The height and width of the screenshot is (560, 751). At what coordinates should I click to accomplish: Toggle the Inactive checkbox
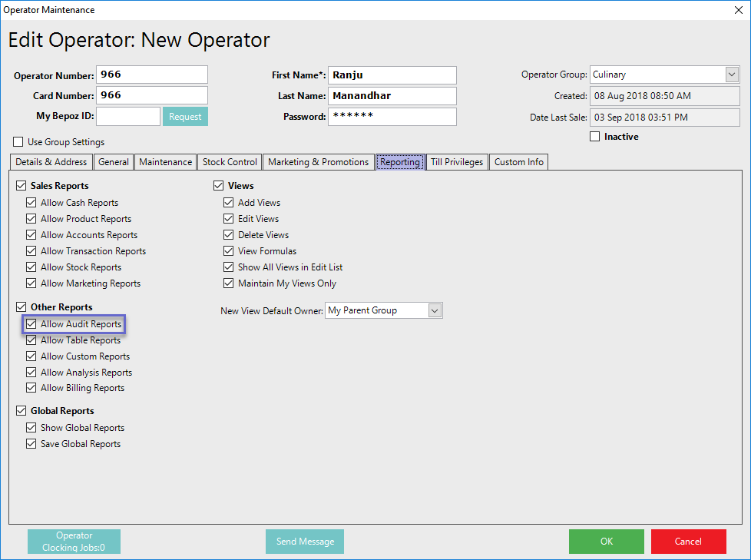(x=595, y=137)
